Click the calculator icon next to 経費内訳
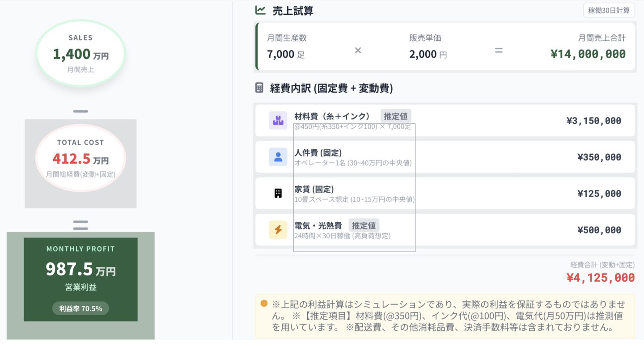This screenshot has height=346, width=644. 259,88
